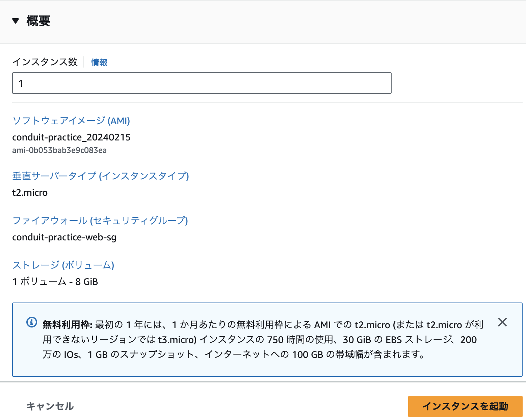Open the 情報 help link next to インスタンス数
The height and width of the screenshot is (420, 526).
[99, 62]
